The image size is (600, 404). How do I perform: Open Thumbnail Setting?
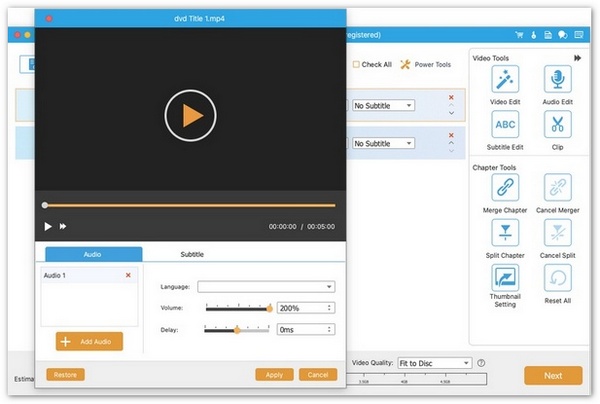(x=505, y=278)
